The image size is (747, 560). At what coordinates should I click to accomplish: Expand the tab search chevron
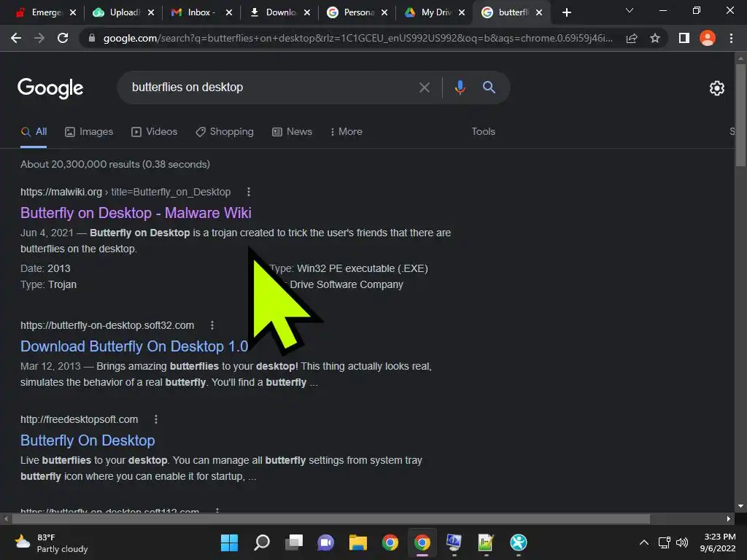tap(630, 10)
